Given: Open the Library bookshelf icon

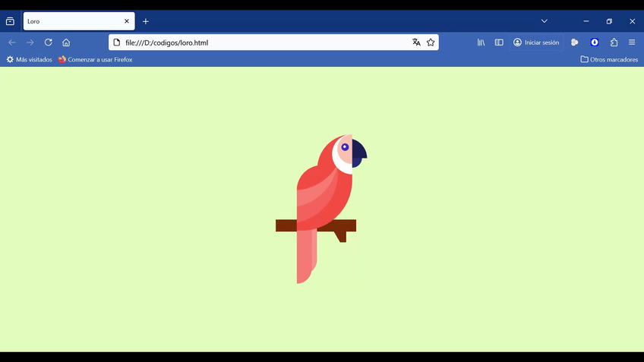Looking at the screenshot, I should (481, 42).
